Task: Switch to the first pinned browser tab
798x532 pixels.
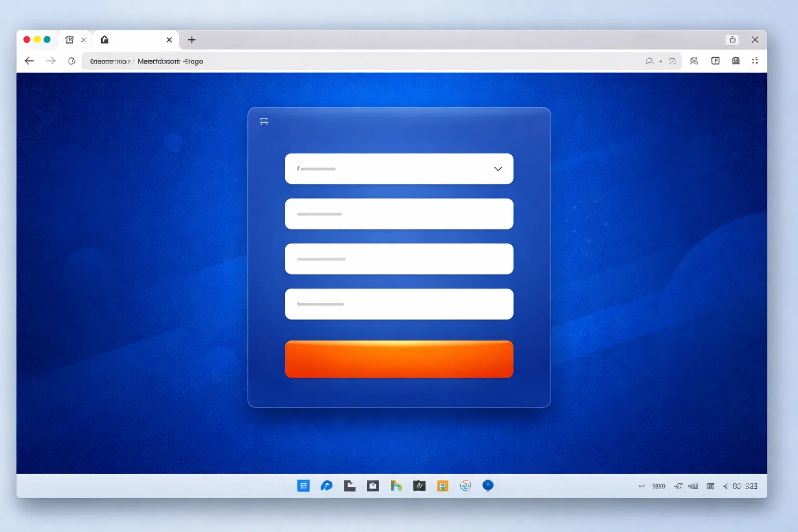Action: (69, 39)
